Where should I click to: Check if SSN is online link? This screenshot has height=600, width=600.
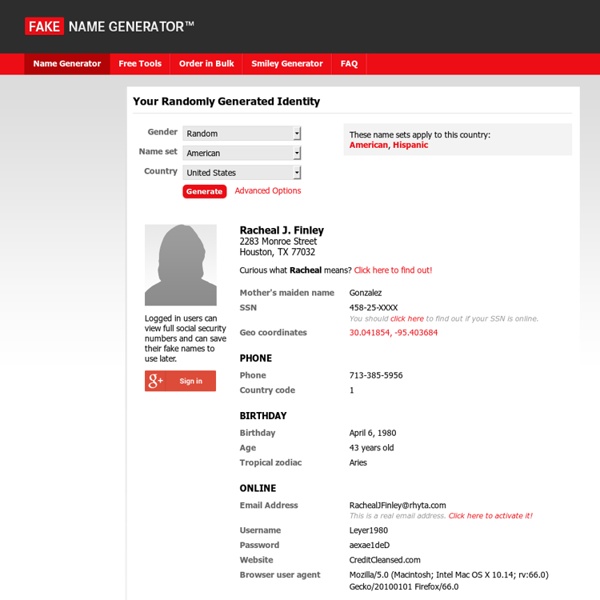pos(406,318)
